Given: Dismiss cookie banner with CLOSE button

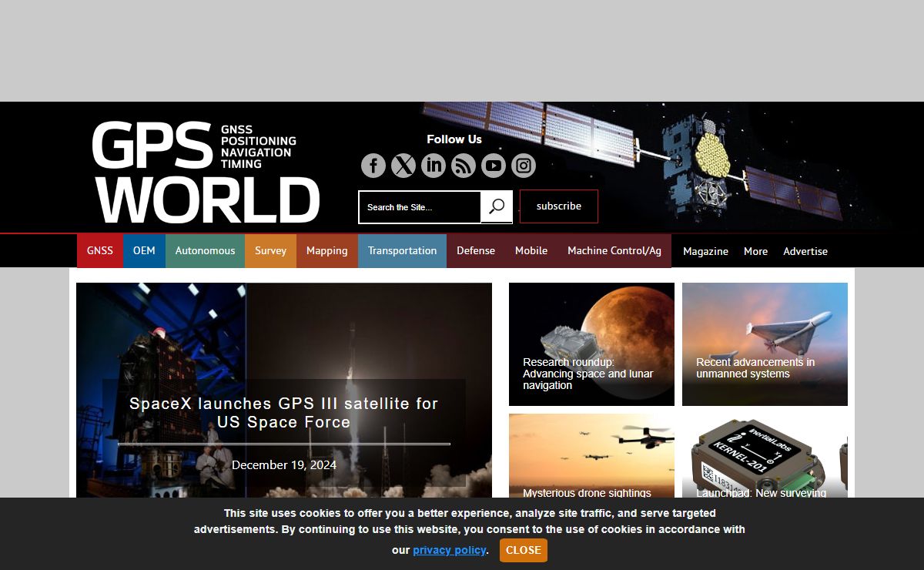Looking at the screenshot, I should click(524, 550).
